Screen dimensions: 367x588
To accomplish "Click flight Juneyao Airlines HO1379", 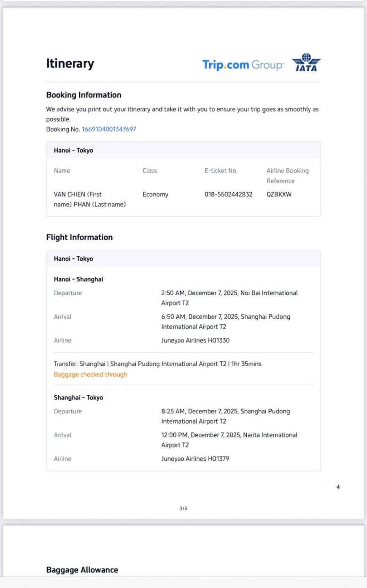I will coord(195,459).
